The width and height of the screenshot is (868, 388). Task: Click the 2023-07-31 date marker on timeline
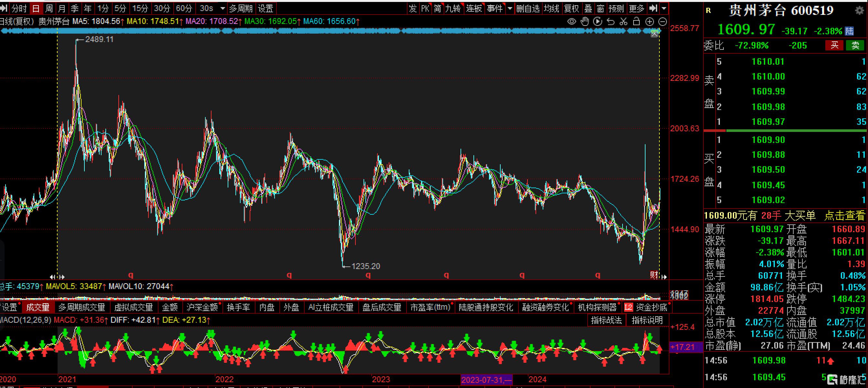click(x=486, y=380)
